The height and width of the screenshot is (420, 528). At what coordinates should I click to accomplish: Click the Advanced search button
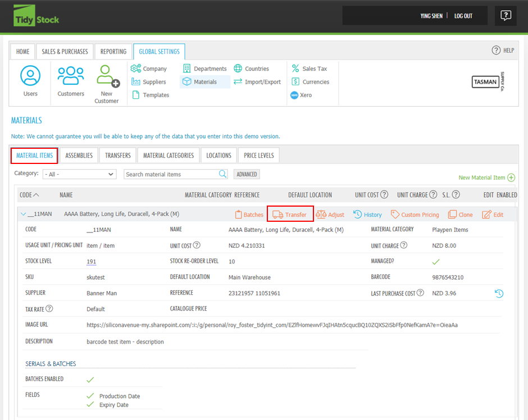(247, 174)
